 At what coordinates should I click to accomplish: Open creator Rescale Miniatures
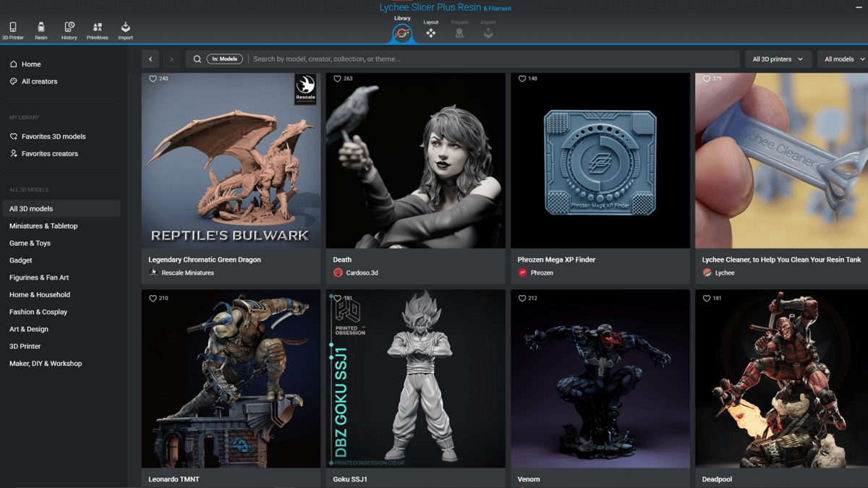[x=187, y=273]
